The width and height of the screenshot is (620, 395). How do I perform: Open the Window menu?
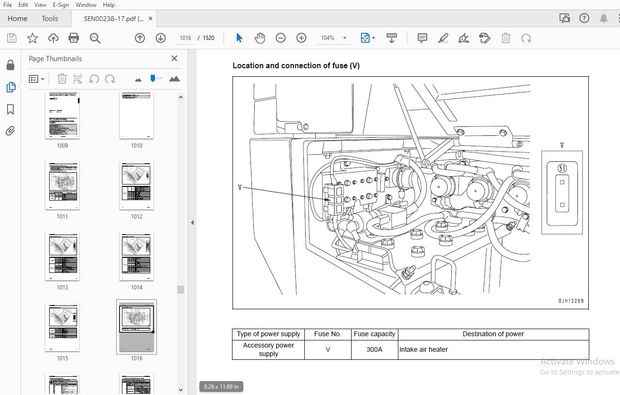click(x=86, y=5)
